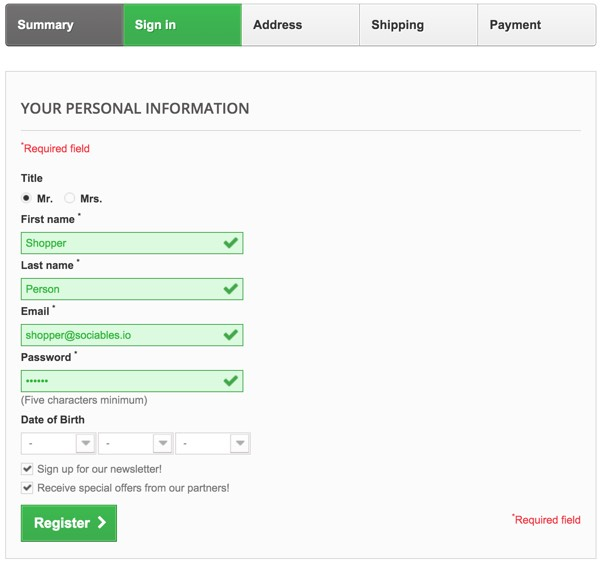
Task: Click into the Password field
Action: click(132, 381)
